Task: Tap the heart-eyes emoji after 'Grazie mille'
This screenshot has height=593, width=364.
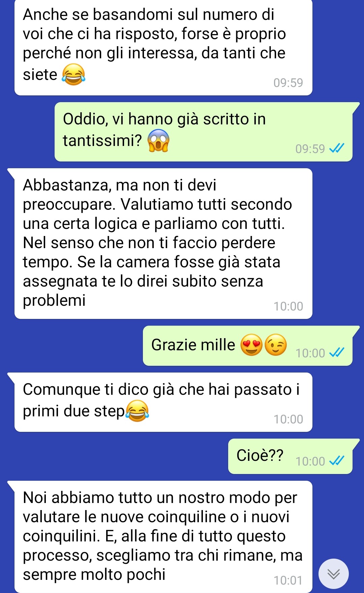Action: tap(251, 345)
